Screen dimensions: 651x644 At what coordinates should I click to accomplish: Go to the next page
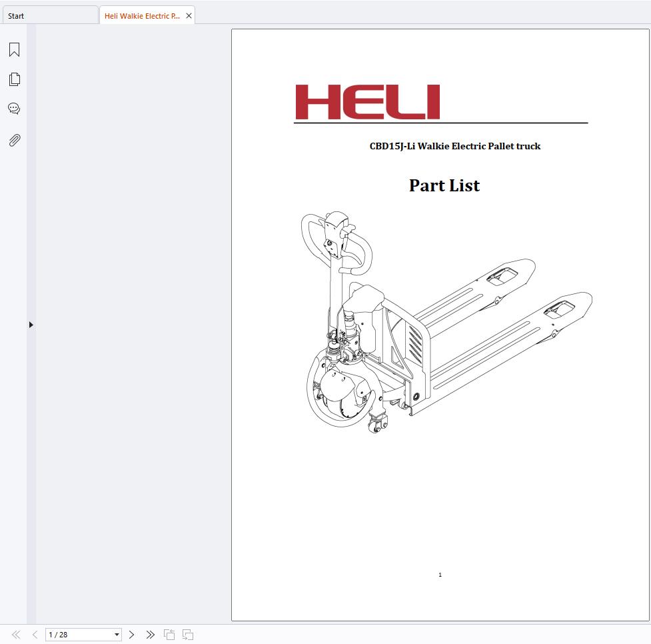pos(132,635)
